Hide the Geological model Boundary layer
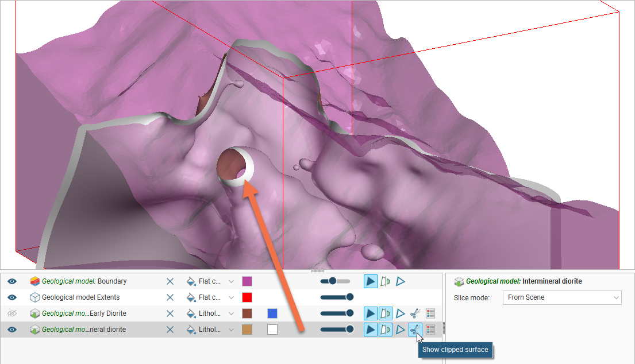The image size is (635, 364). [12, 281]
